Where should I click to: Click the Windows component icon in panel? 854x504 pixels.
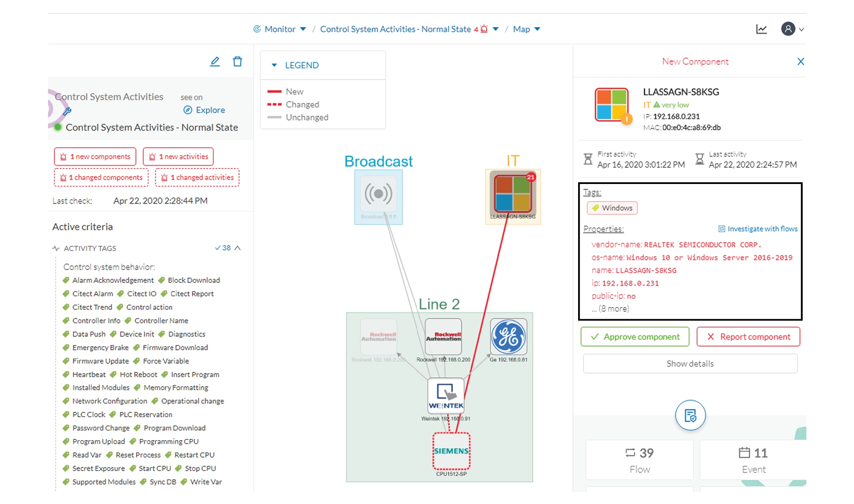(x=611, y=105)
